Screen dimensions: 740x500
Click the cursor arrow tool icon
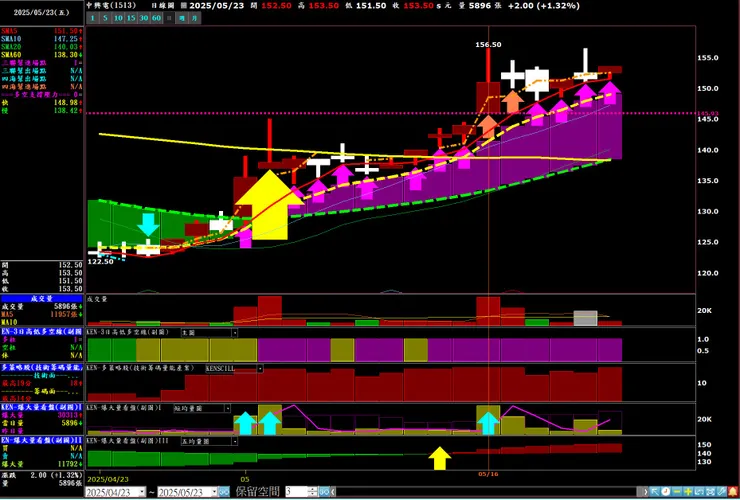pyautogui.click(x=655, y=492)
